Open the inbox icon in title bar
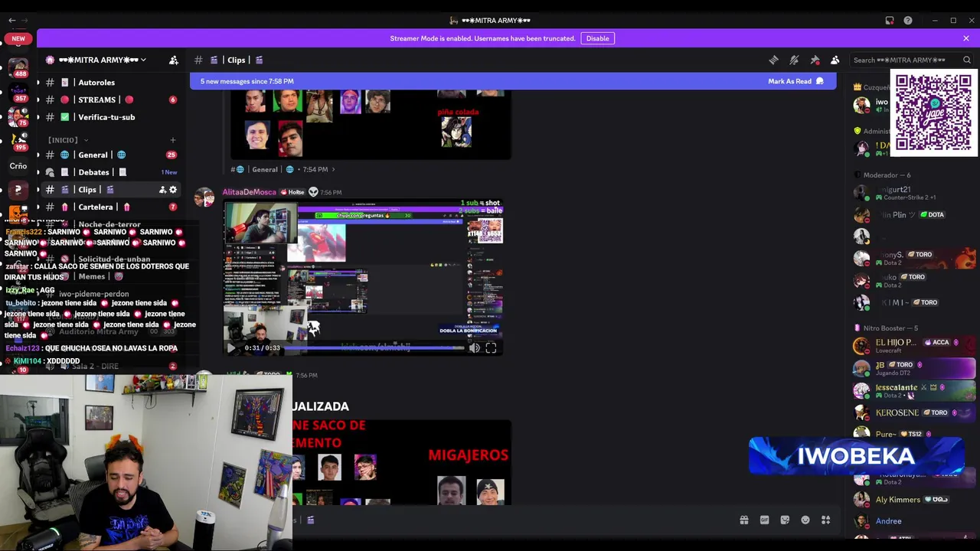 pyautogui.click(x=890, y=21)
